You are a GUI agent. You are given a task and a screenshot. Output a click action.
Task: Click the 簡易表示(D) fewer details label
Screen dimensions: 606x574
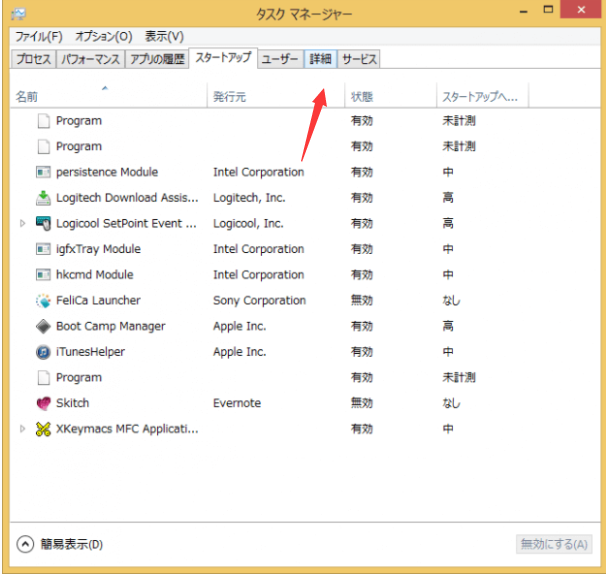71,544
